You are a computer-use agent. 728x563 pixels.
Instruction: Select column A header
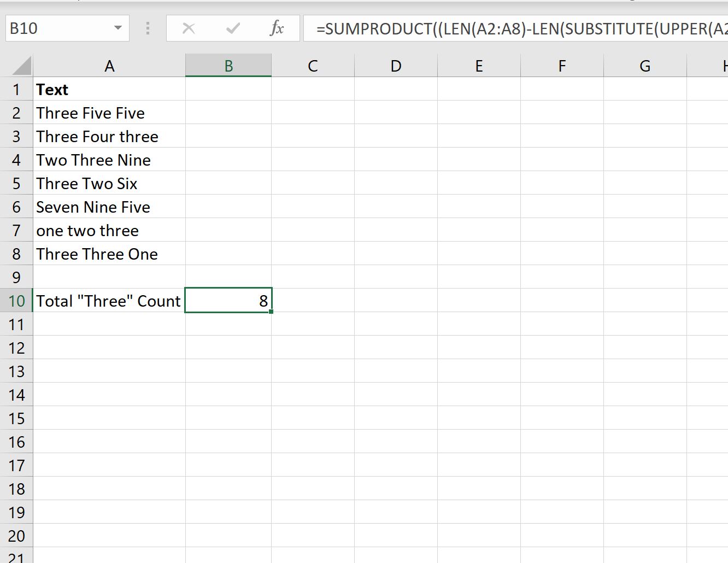point(109,65)
